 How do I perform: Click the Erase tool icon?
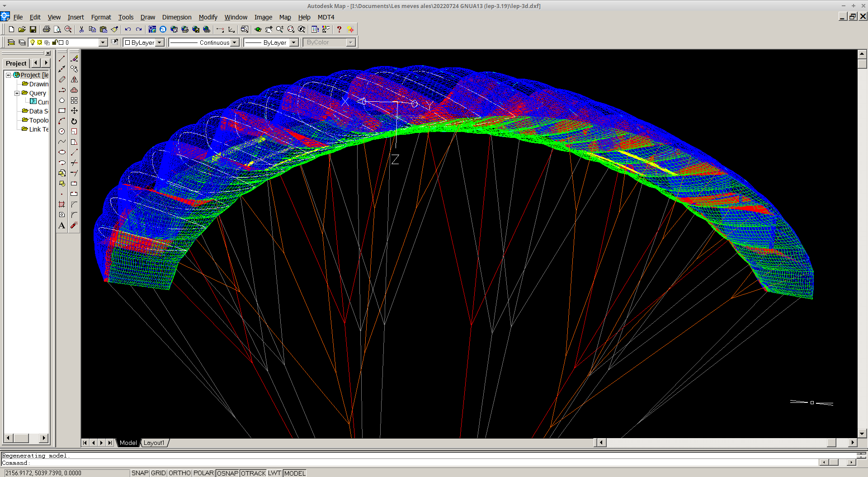[x=74, y=59]
